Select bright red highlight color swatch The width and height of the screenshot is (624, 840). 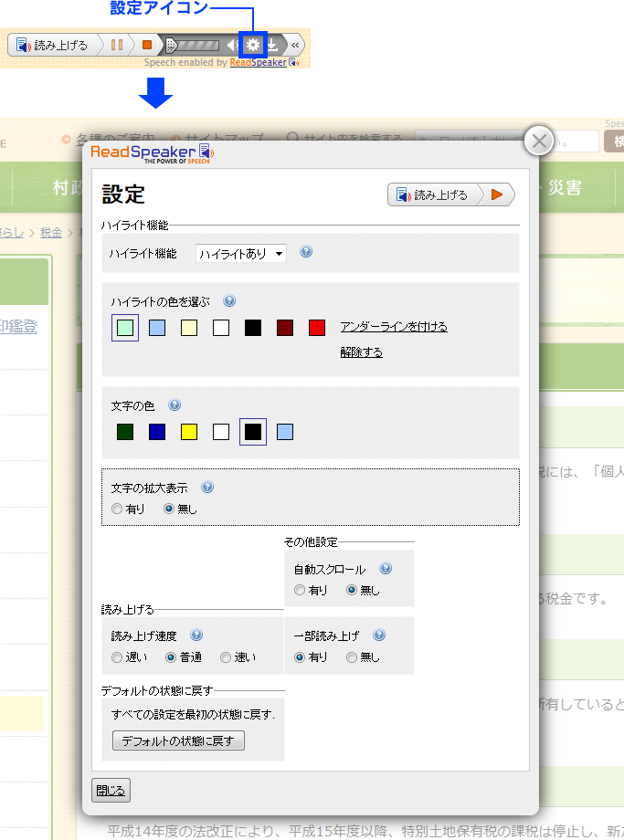(x=317, y=328)
